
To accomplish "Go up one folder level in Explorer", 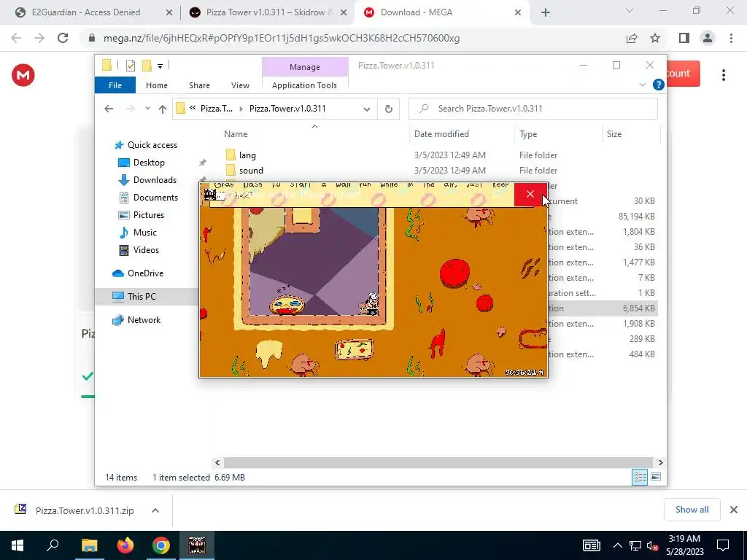I will coord(163,109).
